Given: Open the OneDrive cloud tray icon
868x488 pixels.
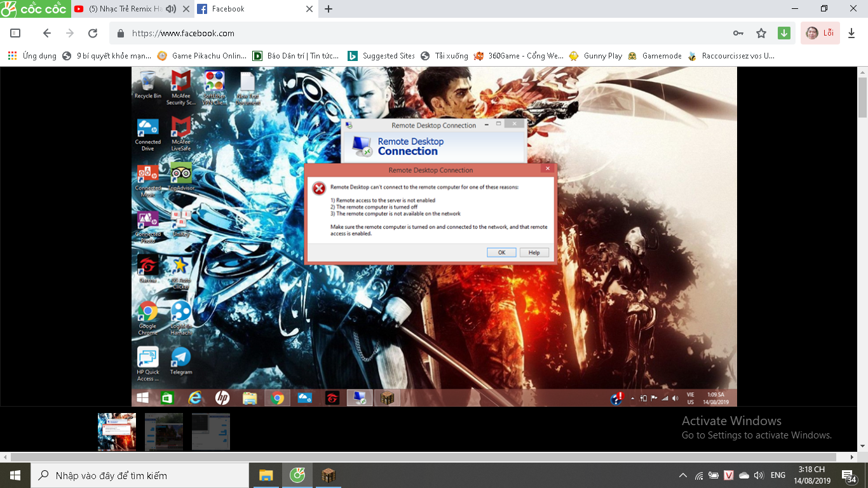Looking at the screenshot, I should pos(743,475).
